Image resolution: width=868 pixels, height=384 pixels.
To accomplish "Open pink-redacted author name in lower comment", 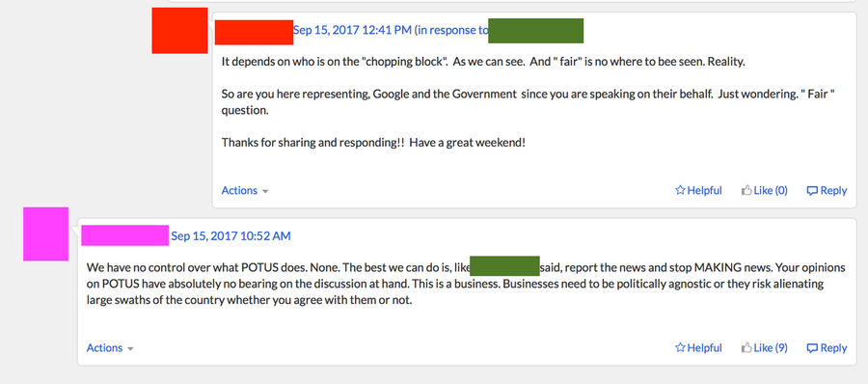I will 125,235.
